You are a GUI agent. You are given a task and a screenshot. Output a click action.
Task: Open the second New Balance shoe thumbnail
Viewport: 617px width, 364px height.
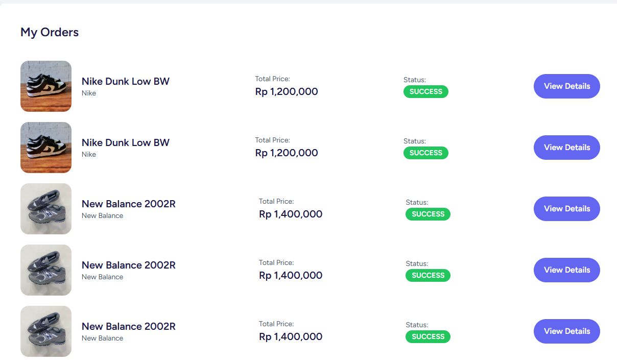pyautogui.click(x=46, y=270)
